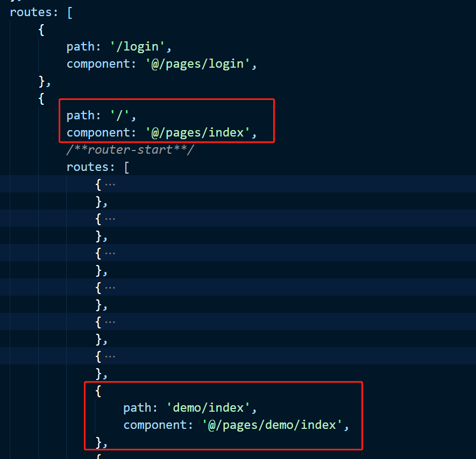
Task: Expand folded block just above demo/index route
Action: 110,356
